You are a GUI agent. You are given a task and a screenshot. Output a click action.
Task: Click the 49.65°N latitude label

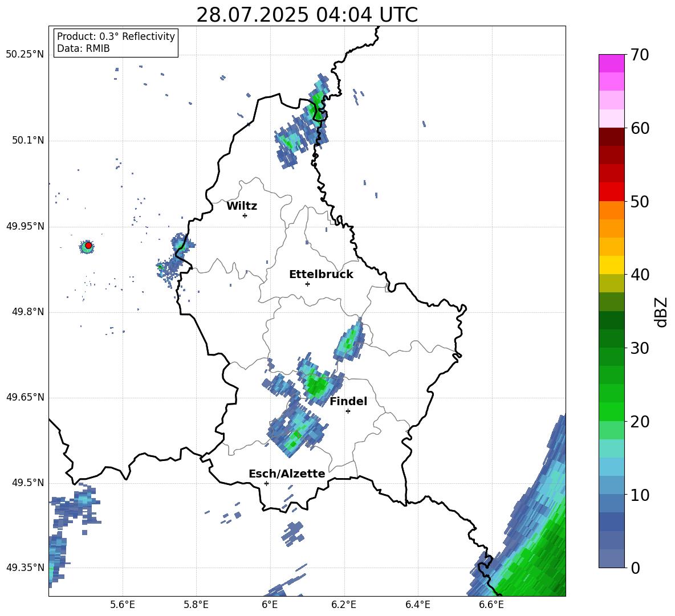tap(25, 397)
